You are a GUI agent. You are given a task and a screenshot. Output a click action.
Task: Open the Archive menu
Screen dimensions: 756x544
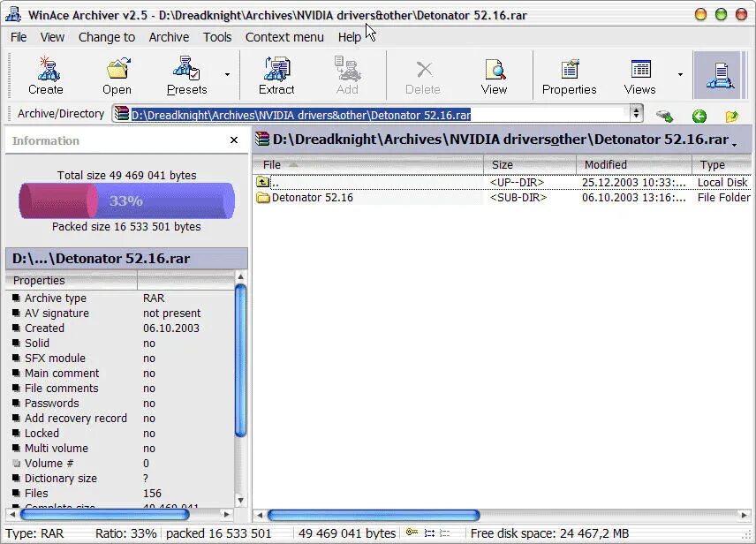click(x=169, y=37)
